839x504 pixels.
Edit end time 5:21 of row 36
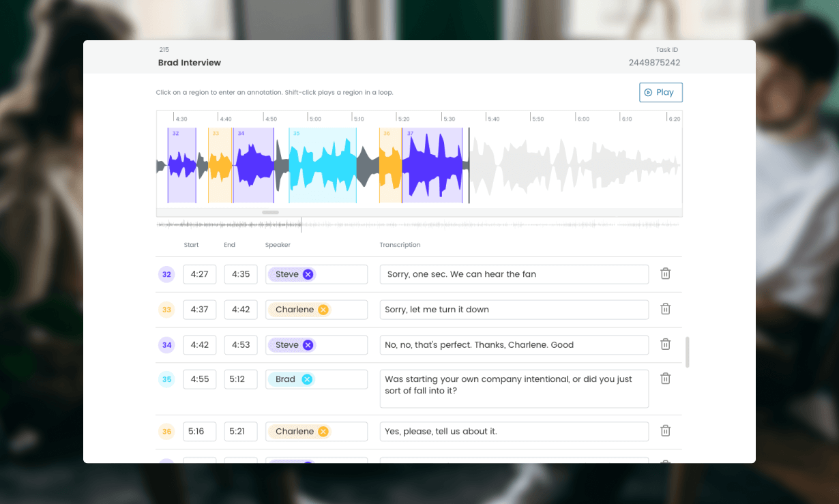click(x=241, y=432)
